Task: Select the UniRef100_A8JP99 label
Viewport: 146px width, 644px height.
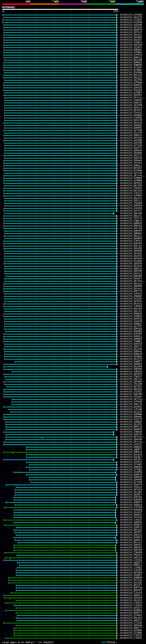Action: (131, 80)
